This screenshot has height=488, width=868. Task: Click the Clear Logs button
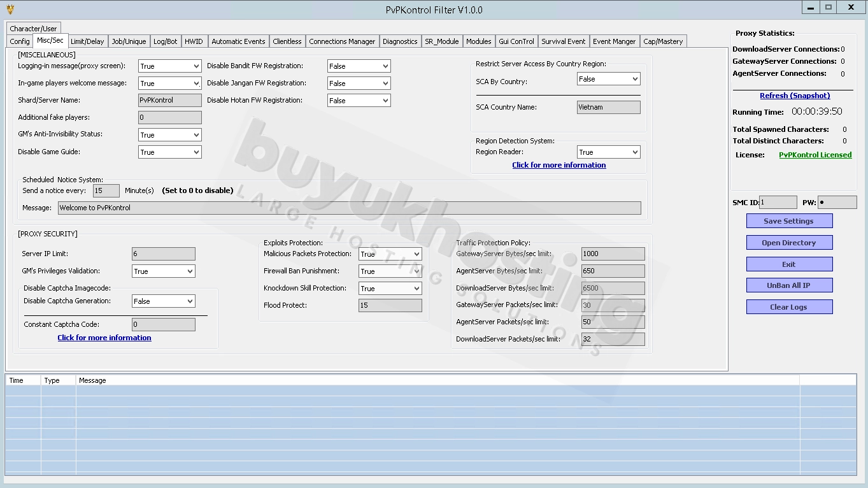[789, 307]
